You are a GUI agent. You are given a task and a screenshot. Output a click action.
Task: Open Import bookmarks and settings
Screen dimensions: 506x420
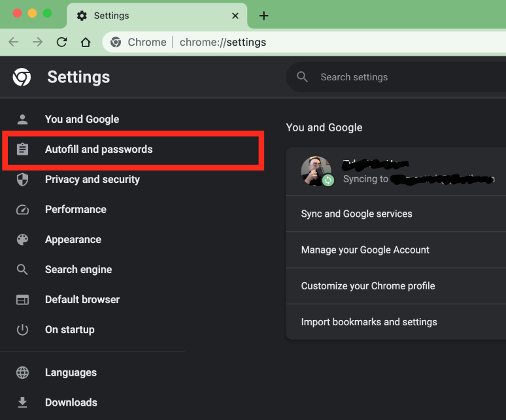coord(396,322)
